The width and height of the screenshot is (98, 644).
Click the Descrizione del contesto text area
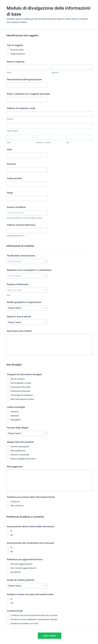point(49,345)
